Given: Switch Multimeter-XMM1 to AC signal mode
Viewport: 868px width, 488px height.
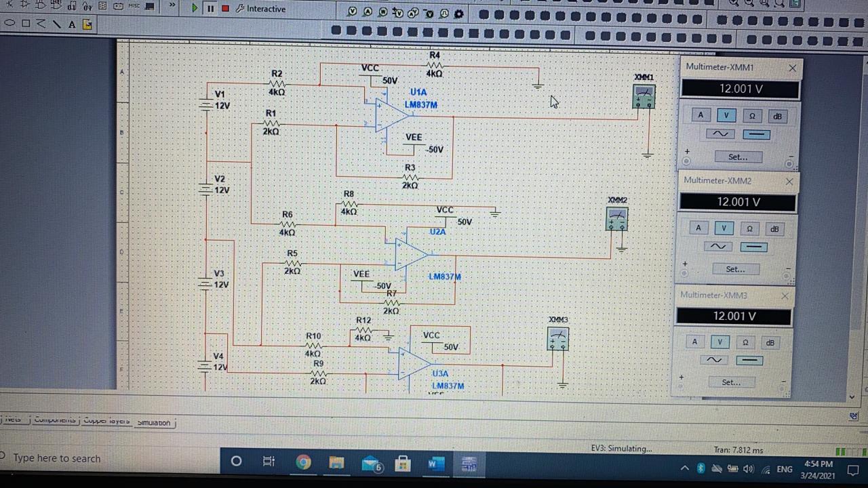Looking at the screenshot, I should (x=720, y=134).
